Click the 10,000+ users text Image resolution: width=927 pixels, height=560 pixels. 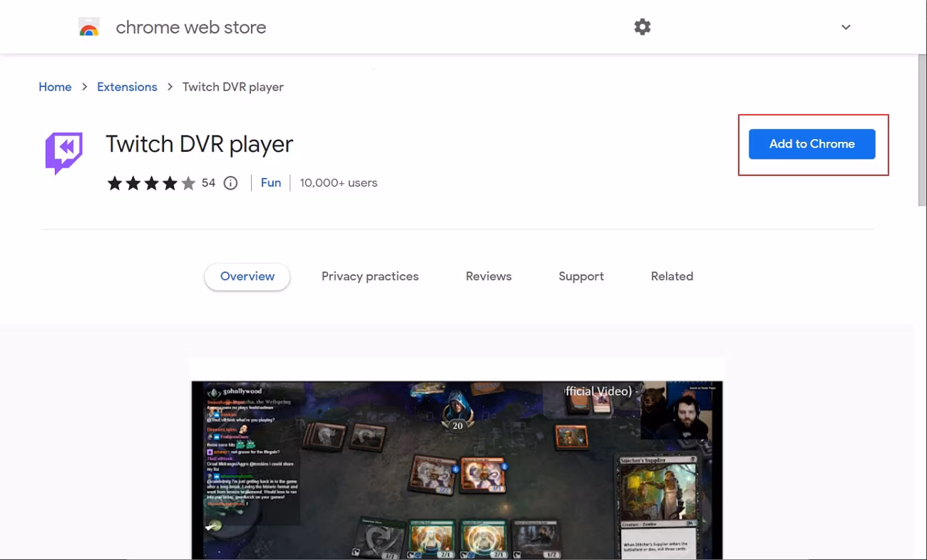tap(339, 183)
